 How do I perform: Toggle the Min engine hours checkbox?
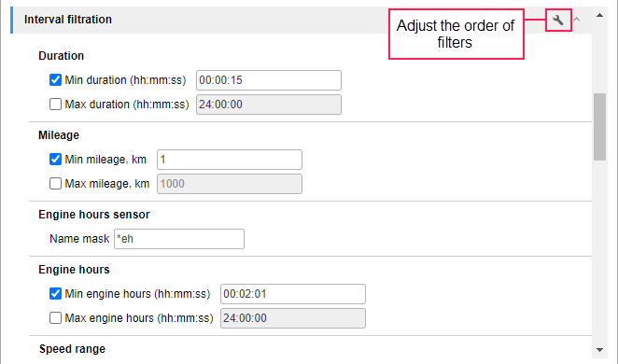coord(56,293)
